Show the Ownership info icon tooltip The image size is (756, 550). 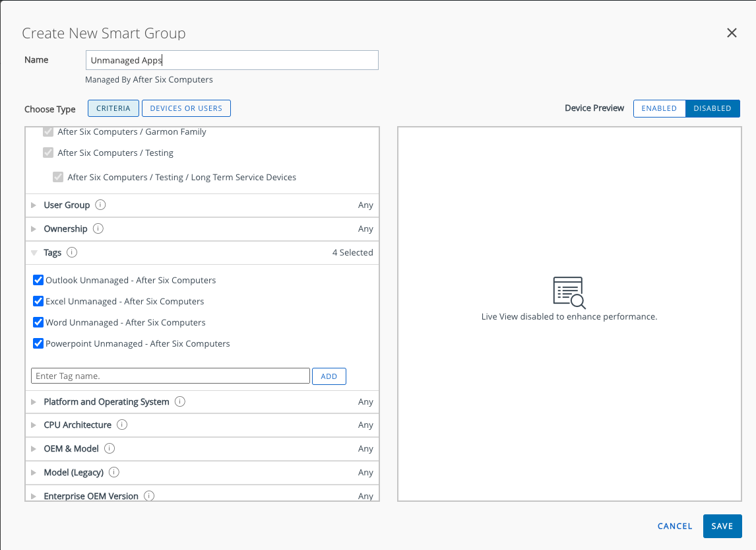98,228
